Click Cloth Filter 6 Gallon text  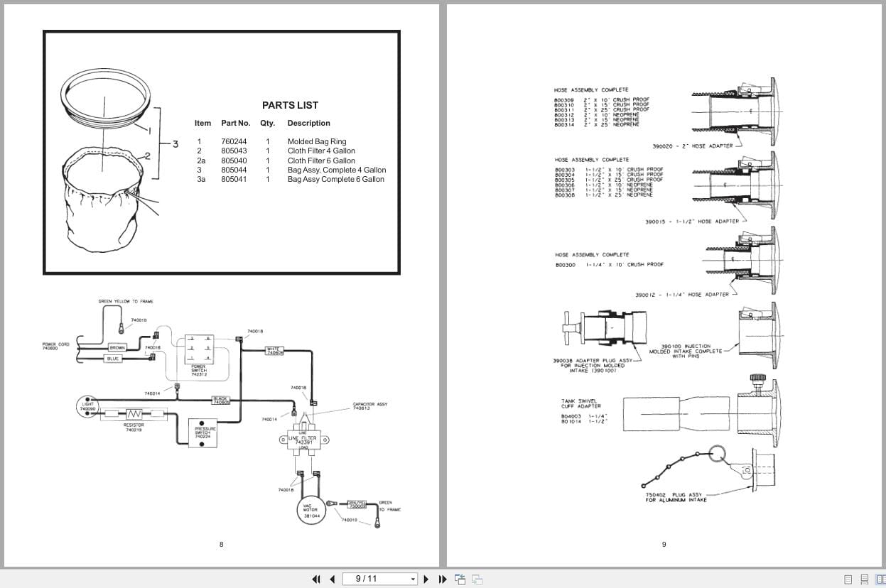point(321,160)
